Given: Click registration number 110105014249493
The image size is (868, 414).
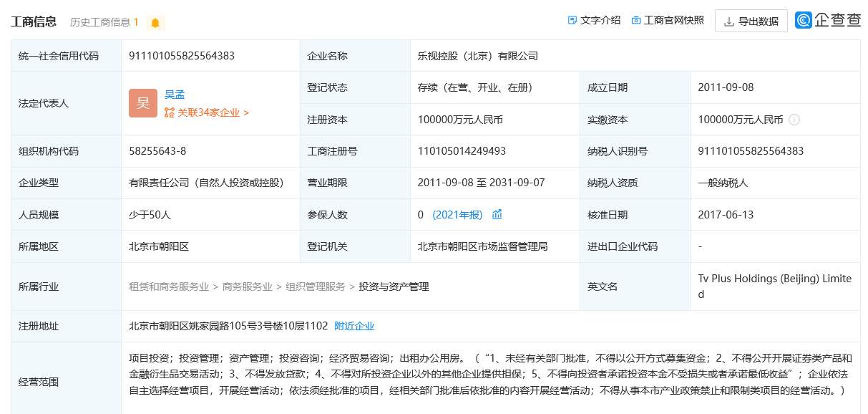Looking at the screenshot, I should pos(462,151).
